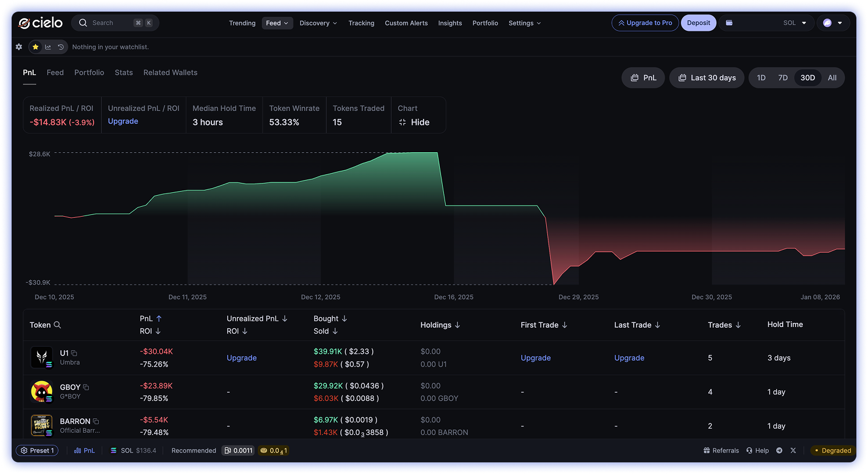Open the Tracking menu item

tap(361, 23)
